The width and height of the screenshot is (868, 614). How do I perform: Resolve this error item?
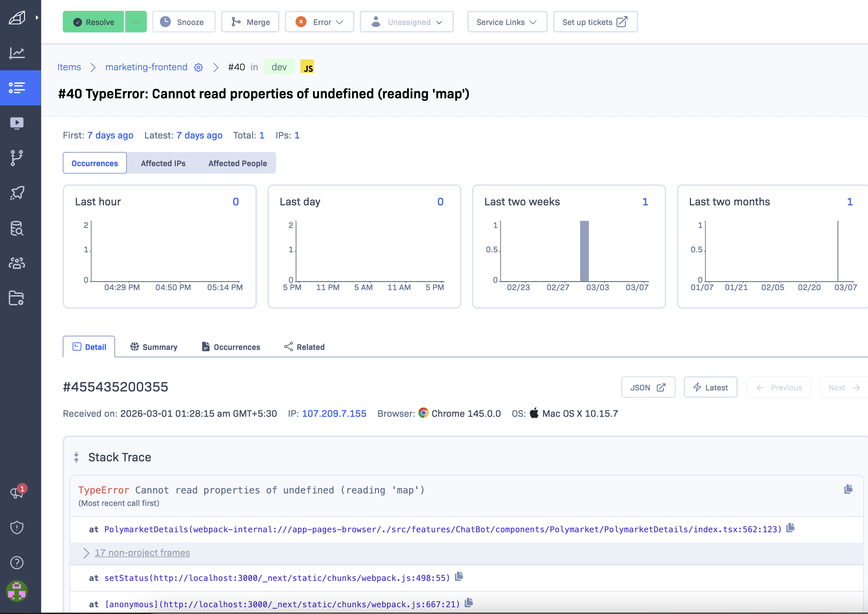click(93, 22)
